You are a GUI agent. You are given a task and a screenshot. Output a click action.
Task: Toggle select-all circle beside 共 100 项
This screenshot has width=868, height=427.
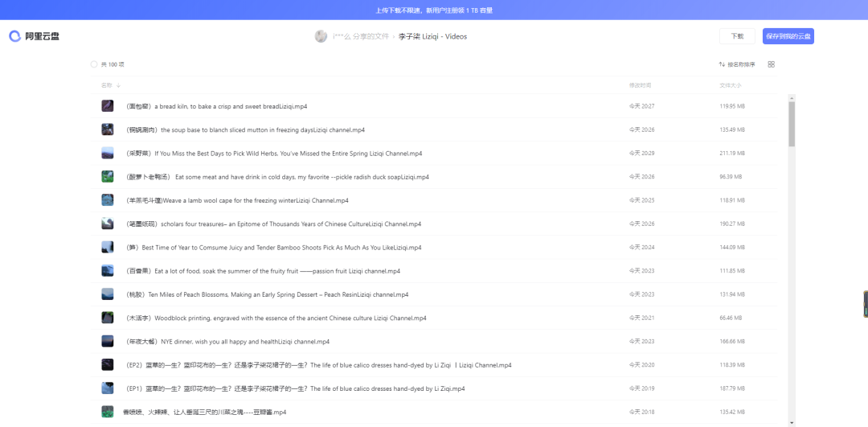tap(94, 64)
